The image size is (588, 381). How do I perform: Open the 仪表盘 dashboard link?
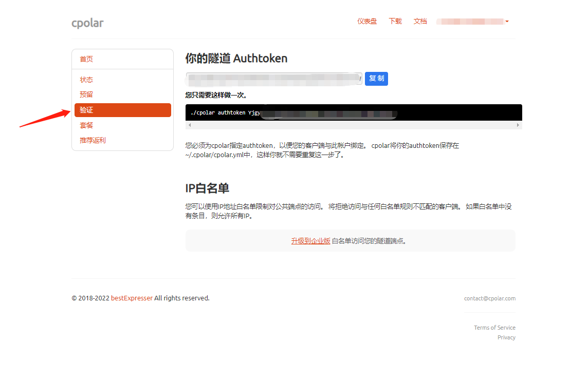coord(367,22)
